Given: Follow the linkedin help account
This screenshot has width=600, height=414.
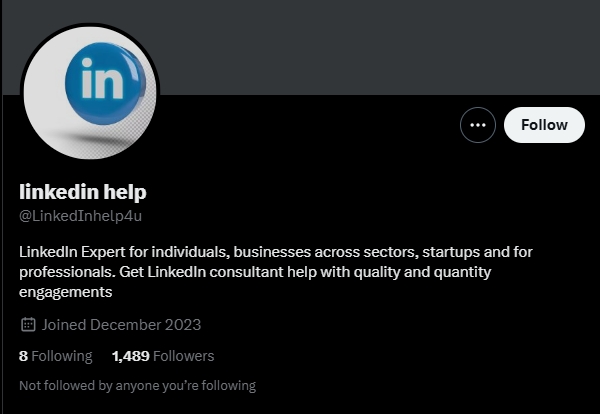Looking at the screenshot, I should [544, 125].
